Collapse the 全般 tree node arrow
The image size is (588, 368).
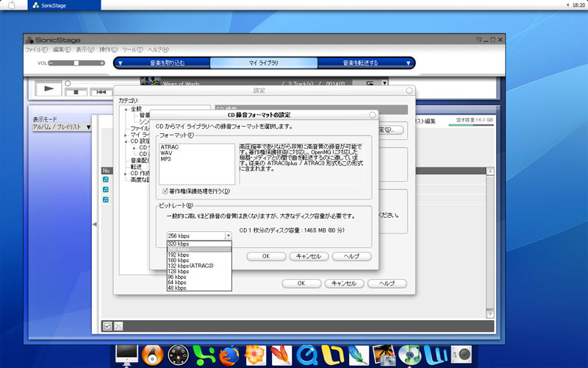coord(126,109)
